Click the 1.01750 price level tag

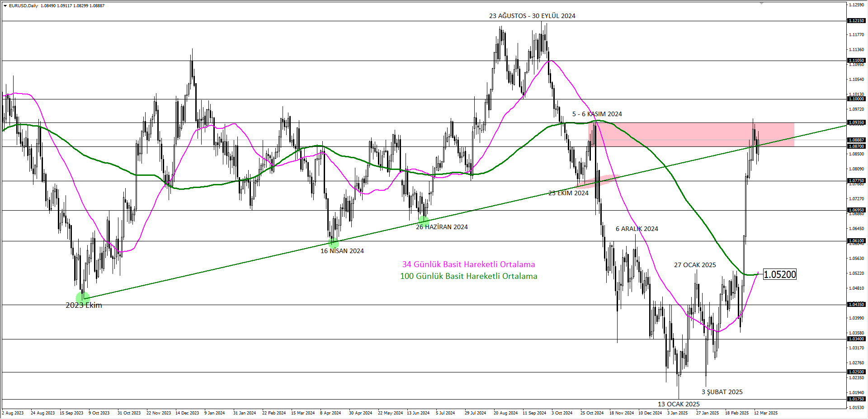856,399
